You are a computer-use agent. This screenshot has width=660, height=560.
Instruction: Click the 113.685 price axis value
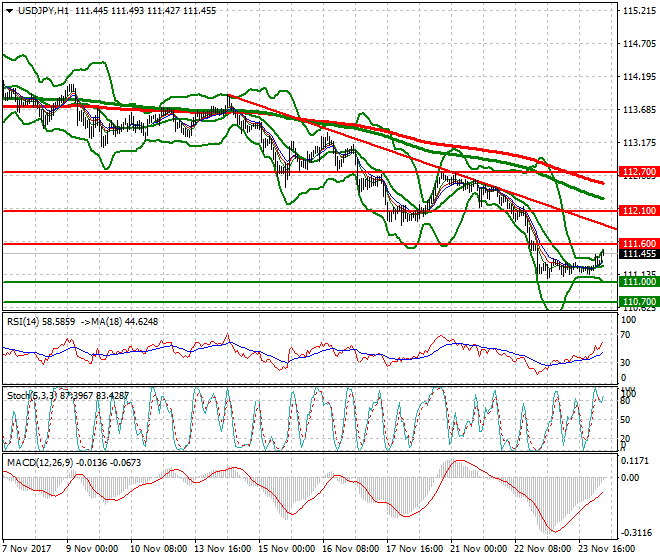tap(639, 110)
